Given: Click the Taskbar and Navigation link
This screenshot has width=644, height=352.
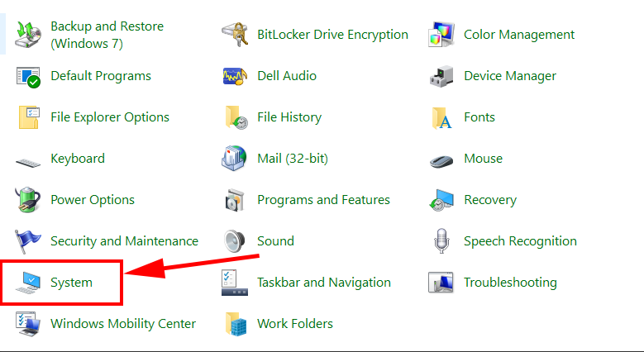Looking at the screenshot, I should [x=323, y=283].
